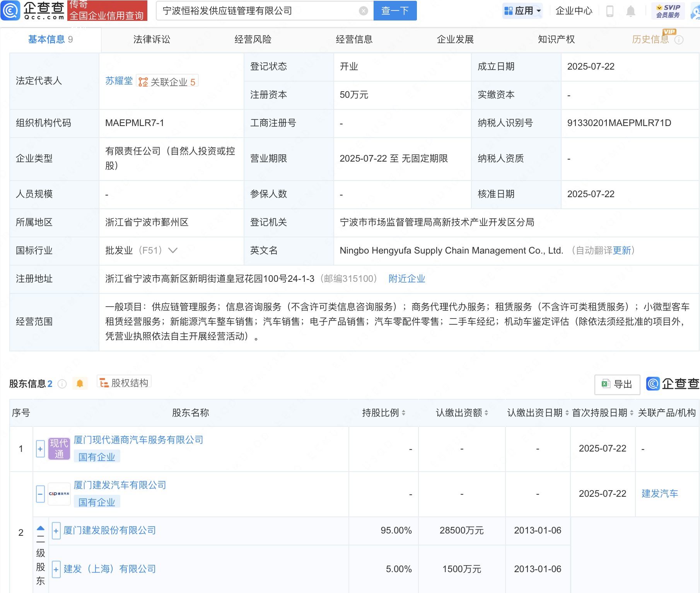This screenshot has height=593, width=700.
Task: Click 现代通 company logo thumbnail
Action: tap(59, 449)
